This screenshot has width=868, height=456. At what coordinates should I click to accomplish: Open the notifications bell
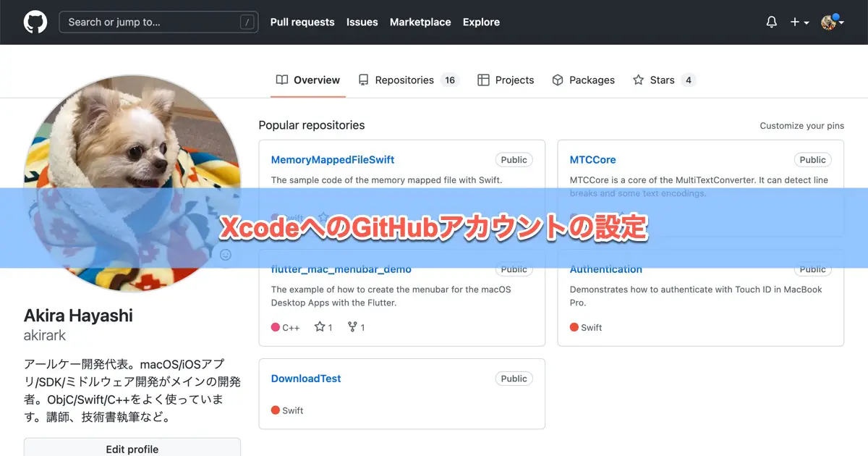(772, 22)
